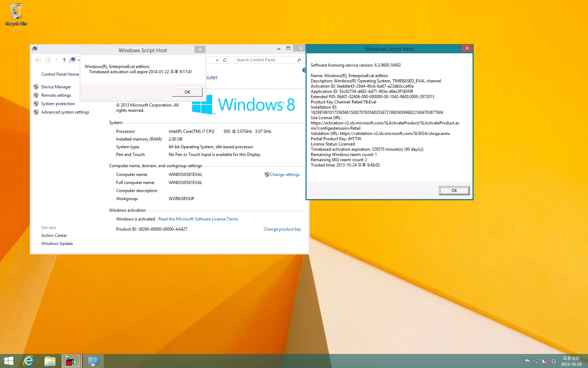This screenshot has width=588, height=368.
Task: Open the Device Manager link
Action: [x=56, y=87]
